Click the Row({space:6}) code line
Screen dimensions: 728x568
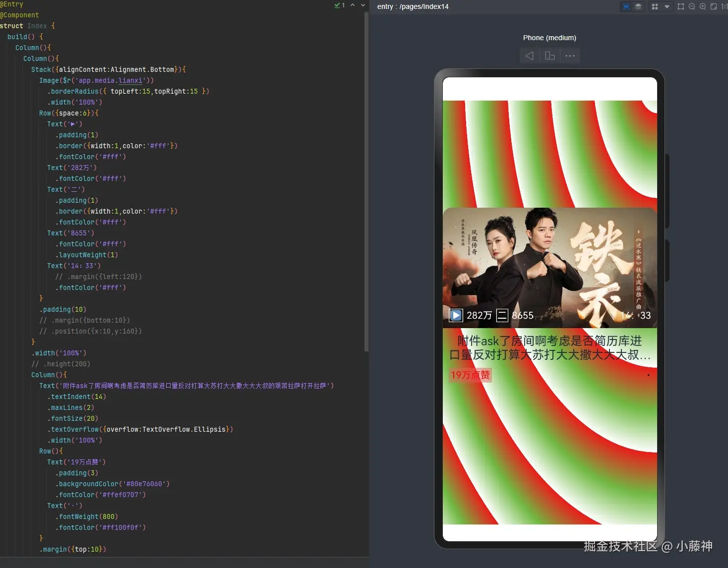click(x=69, y=113)
